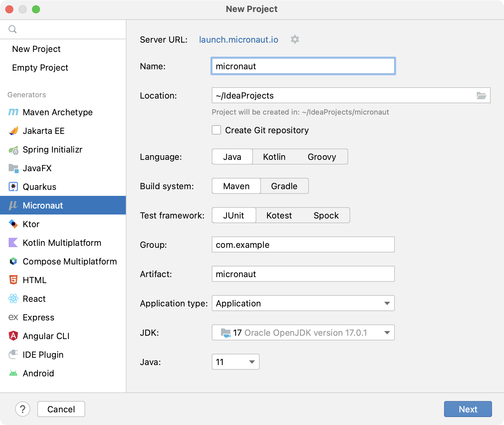Click into the Name text field
Image resolution: width=504 pixels, height=425 pixels.
(303, 66)
